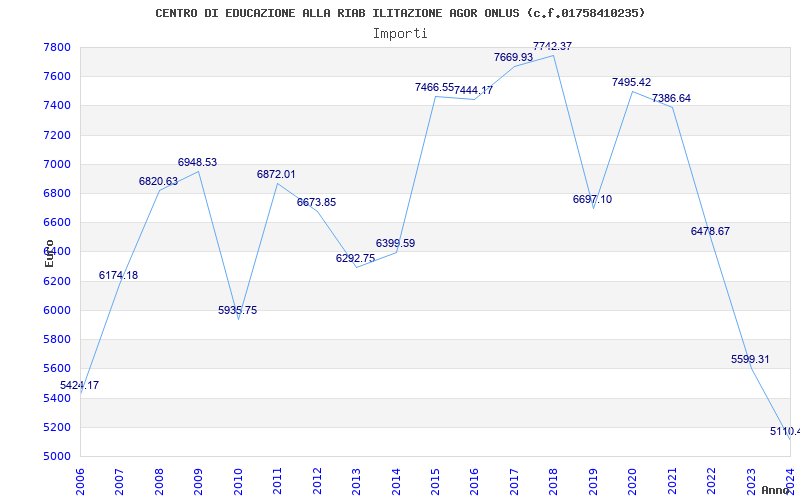
Task: Click the 2023 x-axis year label
Action: click(751, 482)
